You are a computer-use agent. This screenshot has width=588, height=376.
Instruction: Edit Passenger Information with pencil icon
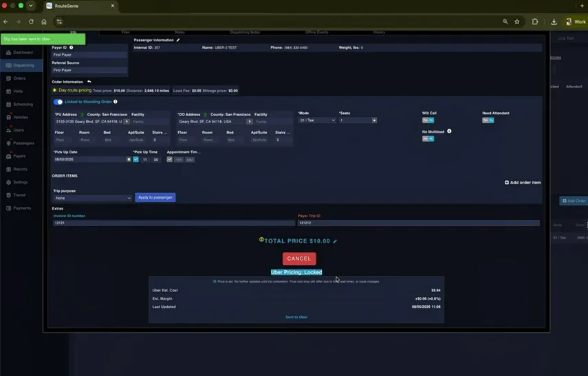(178, 40)
